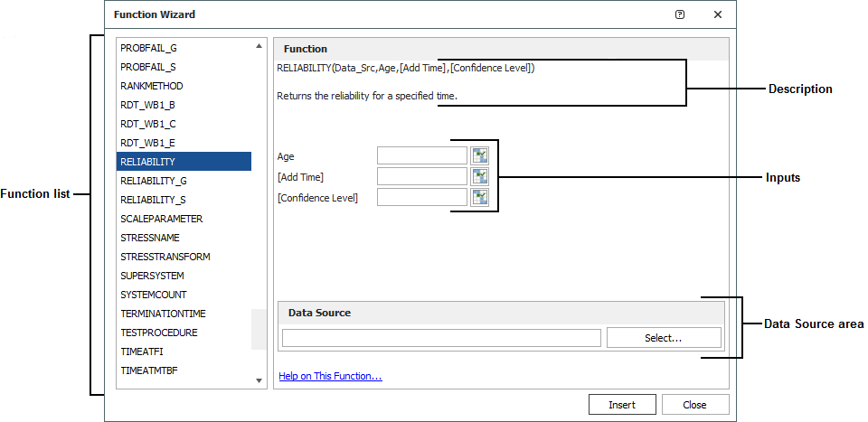868x422 pixels.
Task: Choose PROBFAIL_G from the function list
Action: (x=148, y=48)
